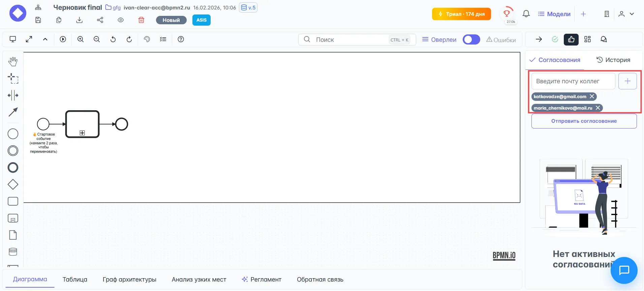Click the gateway diamond shape
Screen dimensions: 644x291
[x=13, y=184]
